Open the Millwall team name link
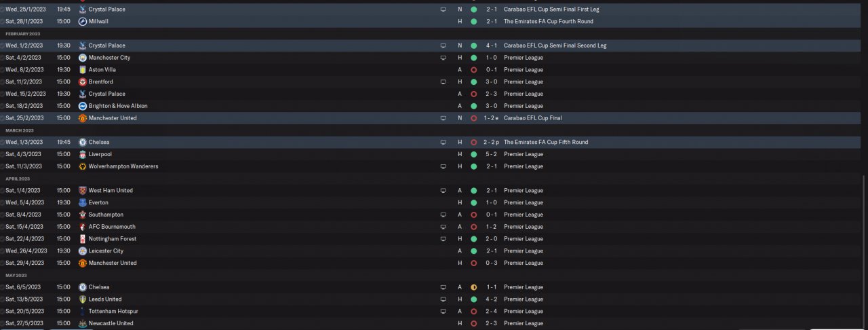The height and width of the screenshot is (330, 868). (x=98, y=22)
